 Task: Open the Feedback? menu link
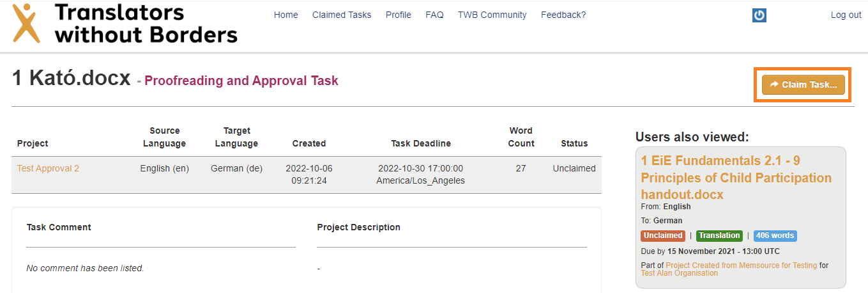coord(563,15)
